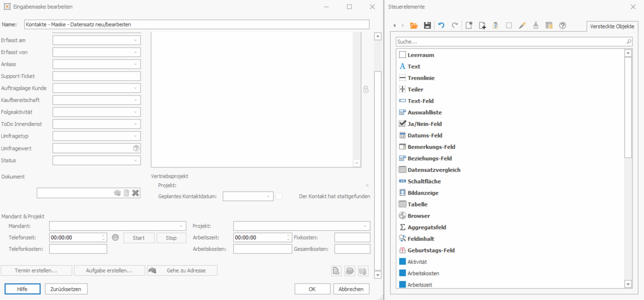Open help via question mark toolbar icon
The image size is (644, 300).
pos(563,26)
